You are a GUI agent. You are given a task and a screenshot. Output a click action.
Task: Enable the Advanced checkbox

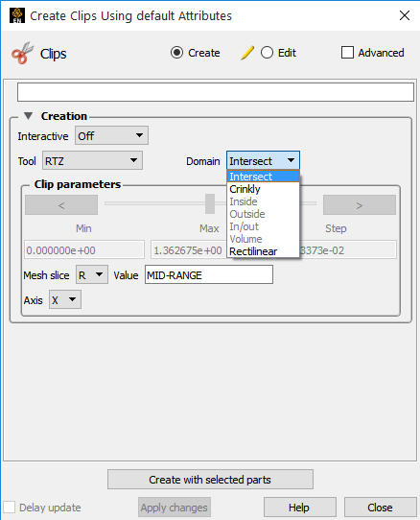point(347,53)
